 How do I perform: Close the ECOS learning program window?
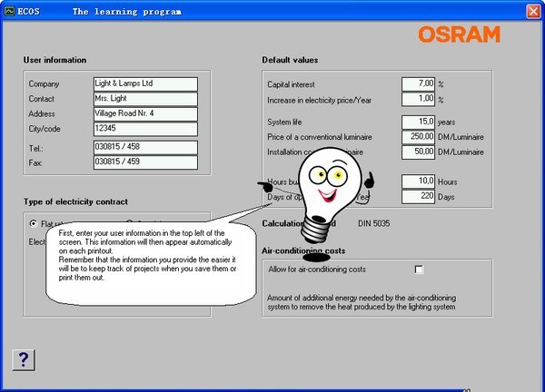pos(533,12)
